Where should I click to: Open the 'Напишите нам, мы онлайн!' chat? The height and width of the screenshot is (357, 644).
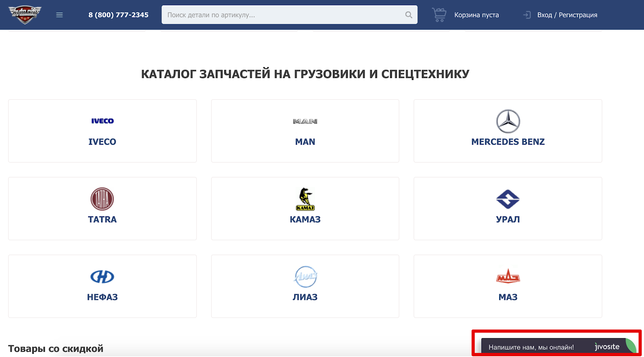[x=531, y=347]
